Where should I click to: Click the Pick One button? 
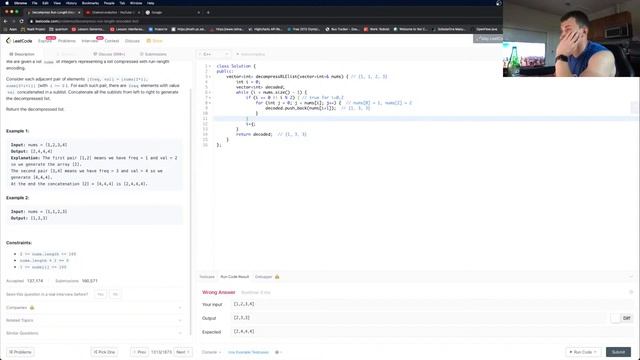[x=104, y=352]
